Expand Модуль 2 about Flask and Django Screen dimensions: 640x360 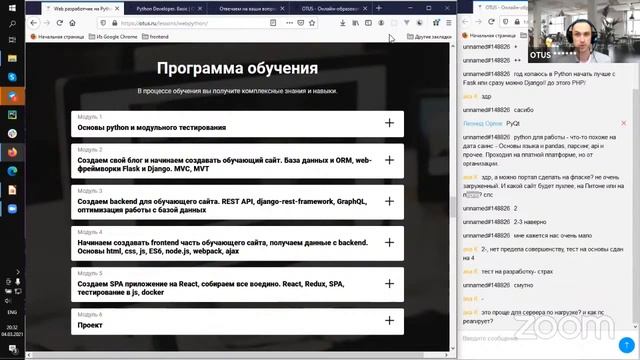click(238, 161)
